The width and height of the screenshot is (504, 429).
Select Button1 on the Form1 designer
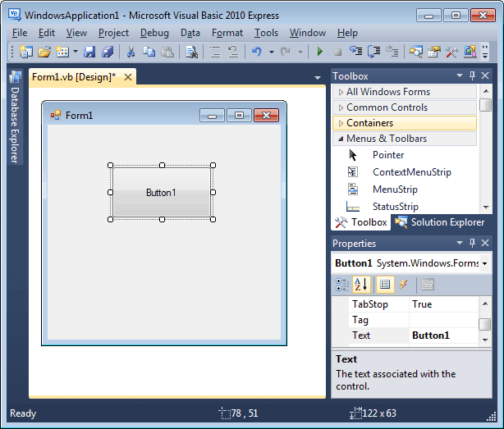tap(162, 192)
